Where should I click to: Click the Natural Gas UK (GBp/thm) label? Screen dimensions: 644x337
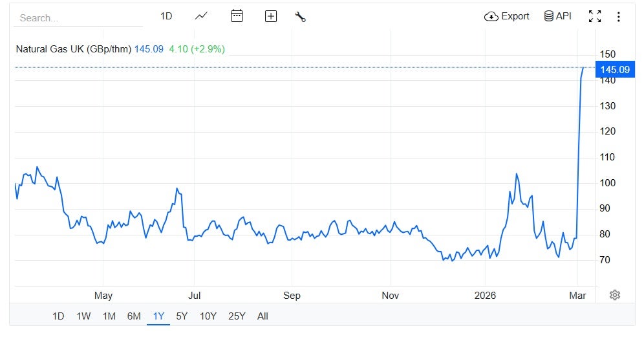click(x=74, y=49)
